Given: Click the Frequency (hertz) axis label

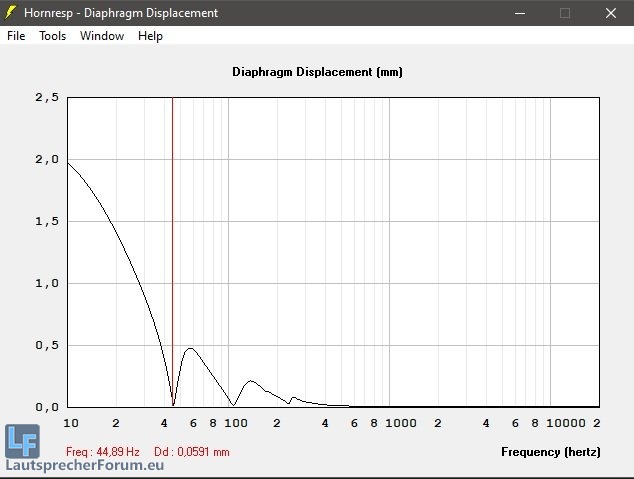Looking at the screenshot, I should tap(550, 452).
